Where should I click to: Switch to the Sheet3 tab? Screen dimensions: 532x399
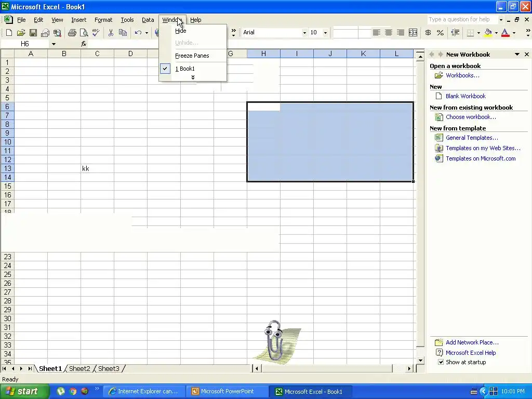pyautogui.click(x=109, y=368)
